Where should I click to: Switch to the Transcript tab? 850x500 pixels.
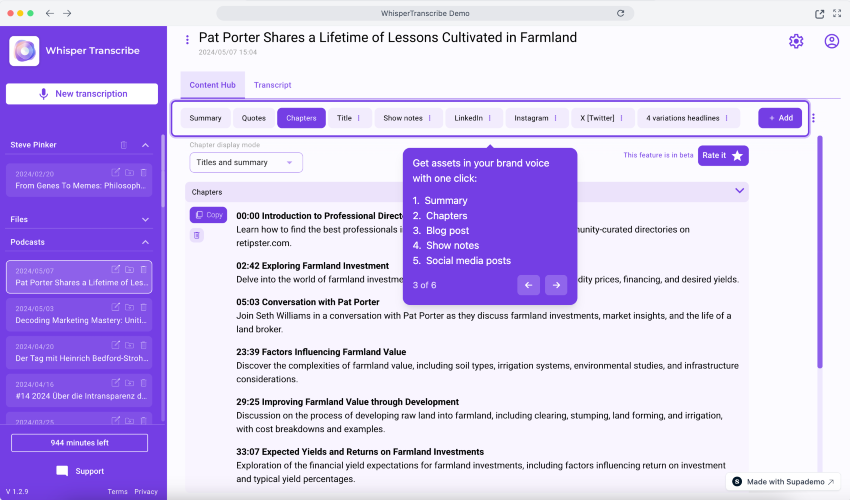[273, 85]
